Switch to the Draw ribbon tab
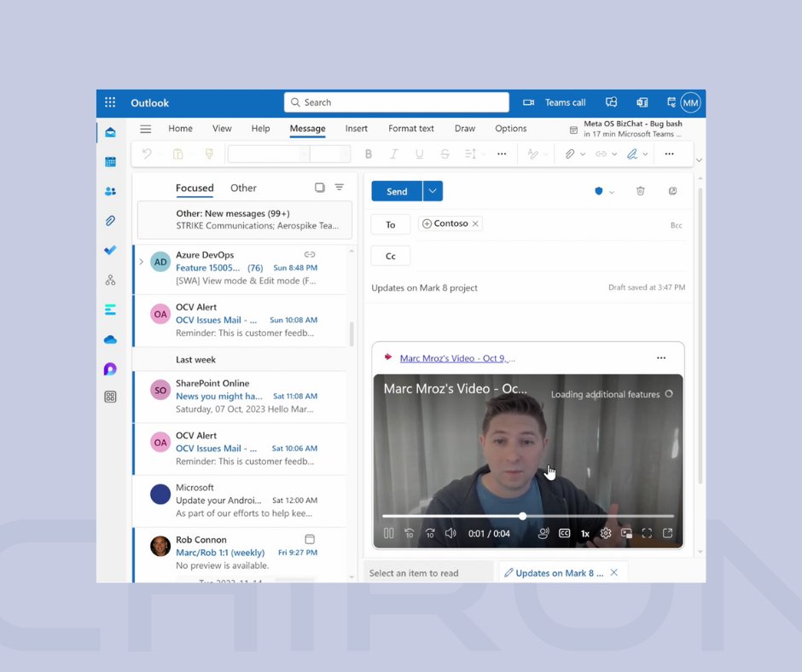Screen dimensions: 802x672 tap(464, 129)
